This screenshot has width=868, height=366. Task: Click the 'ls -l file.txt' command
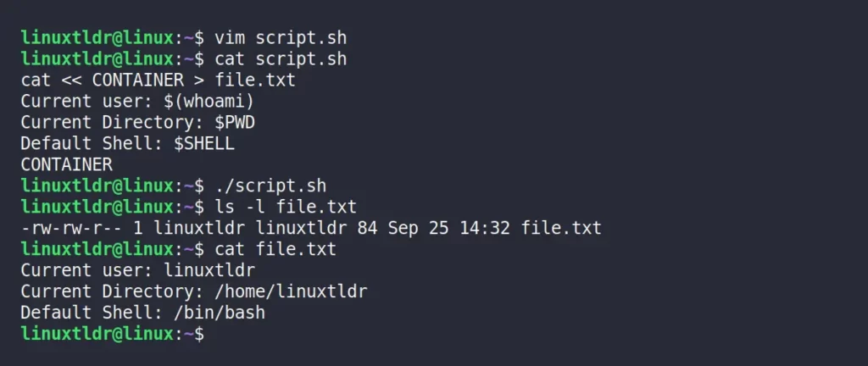click(x=286, y=207)
